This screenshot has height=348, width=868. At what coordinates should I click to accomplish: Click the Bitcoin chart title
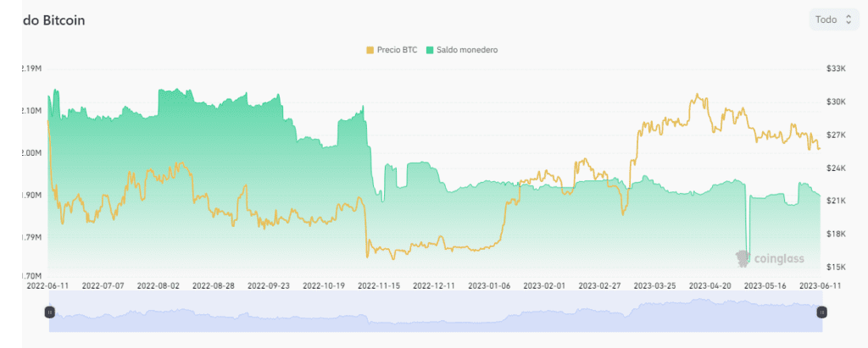coord(53,20)
